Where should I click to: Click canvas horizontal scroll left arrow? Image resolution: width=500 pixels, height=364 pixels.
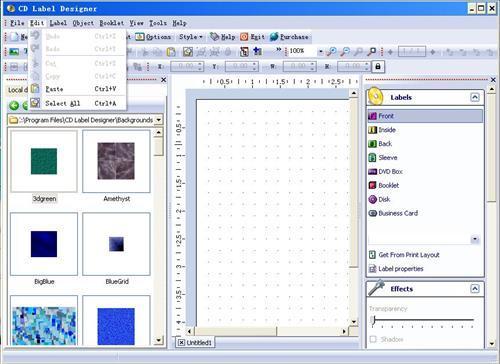tap(189, 331)
